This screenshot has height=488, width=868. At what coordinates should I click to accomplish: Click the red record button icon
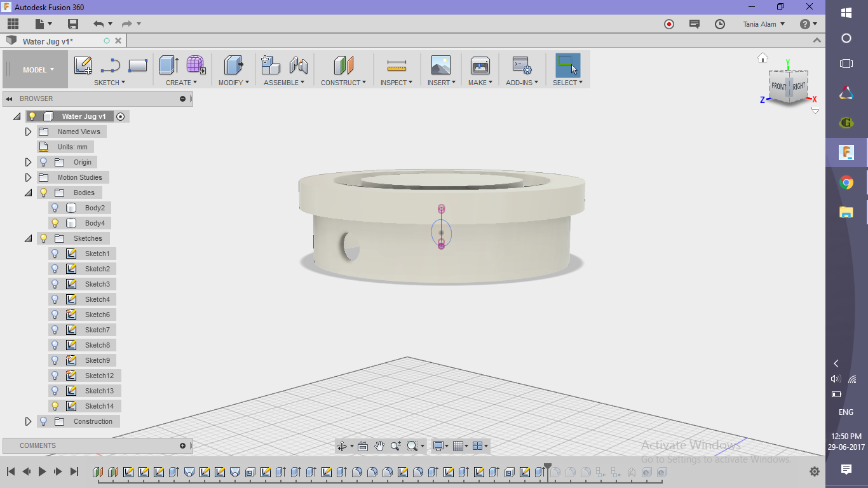click(669, 24)
